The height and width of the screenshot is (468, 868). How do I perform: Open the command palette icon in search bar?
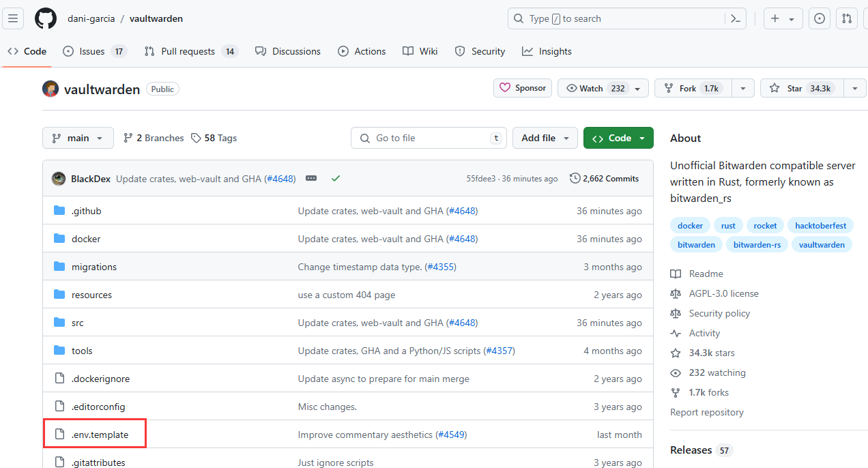coord(736,19)
